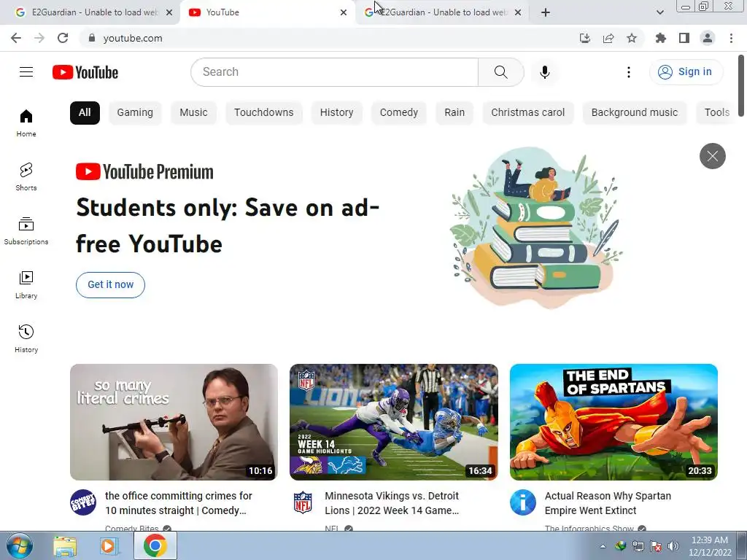Open History from the sidebar

(x=26, y=338)
